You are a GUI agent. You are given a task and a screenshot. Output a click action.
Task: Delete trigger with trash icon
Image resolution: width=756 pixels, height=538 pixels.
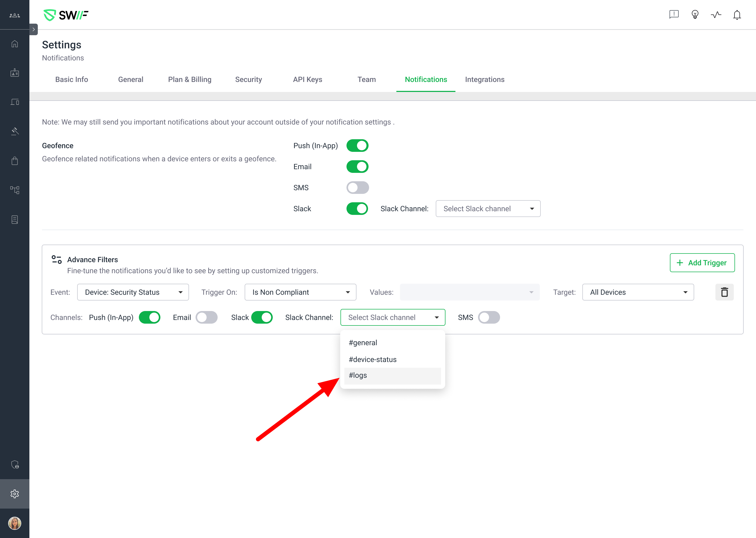tap(724, 292)
